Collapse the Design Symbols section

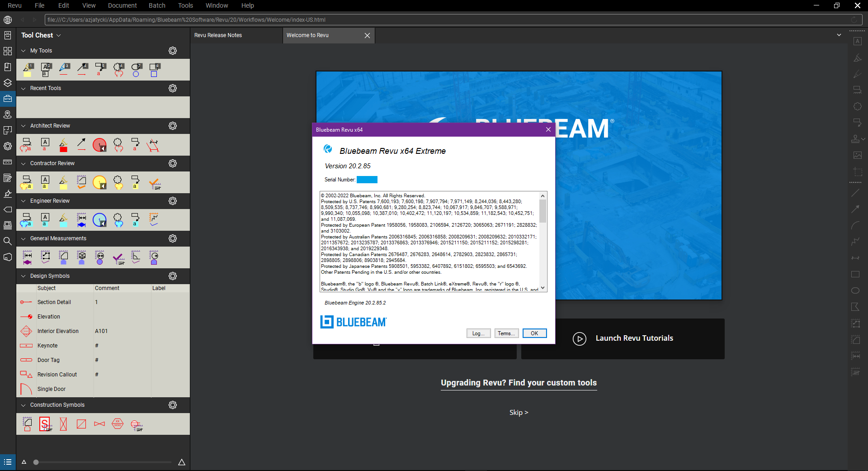24,276
